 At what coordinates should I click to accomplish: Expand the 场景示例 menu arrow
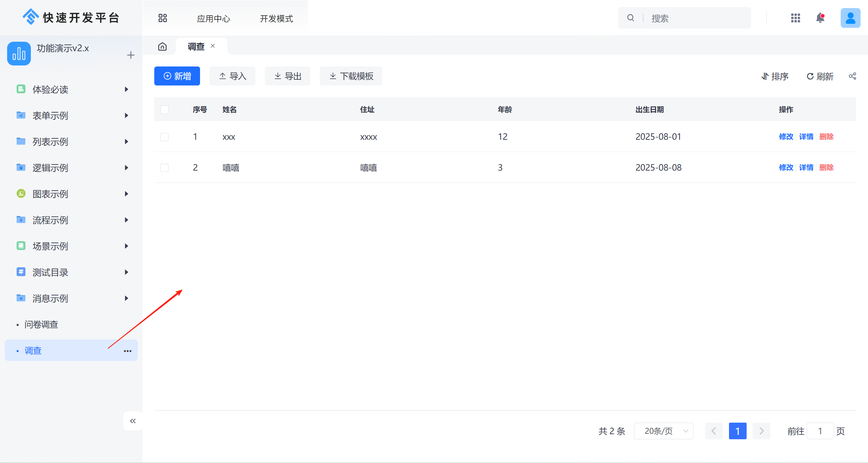[126, 246]
